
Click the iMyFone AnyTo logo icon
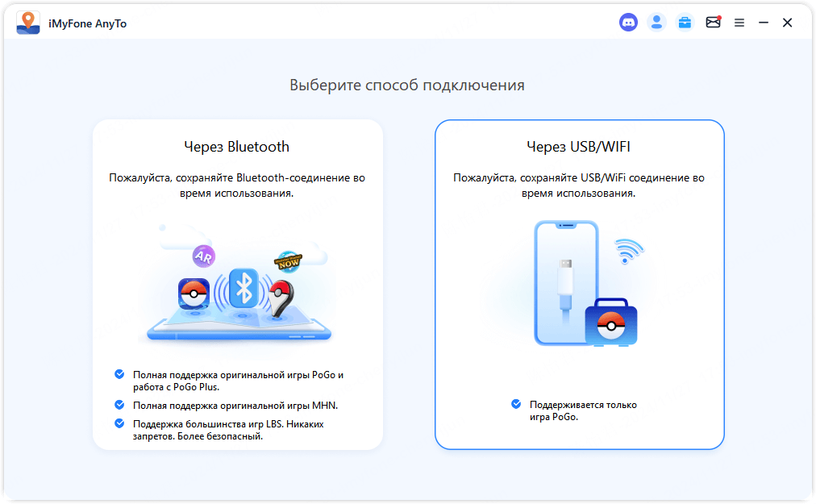[28, 23]
